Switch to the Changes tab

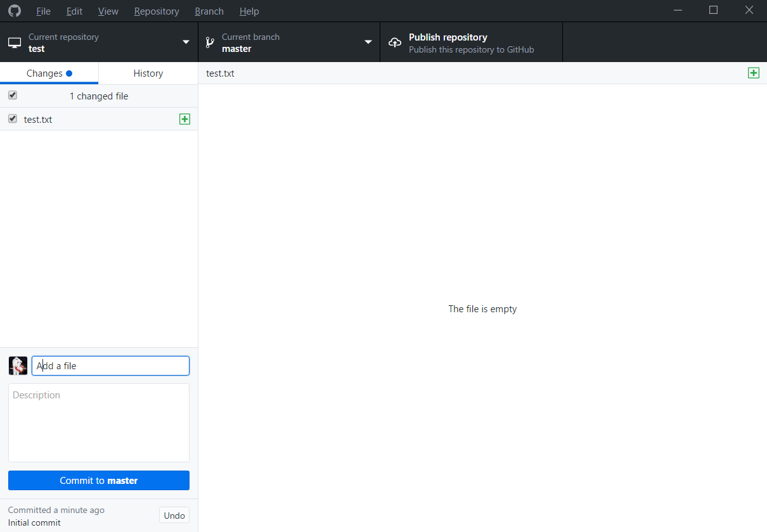coord(49,73)
